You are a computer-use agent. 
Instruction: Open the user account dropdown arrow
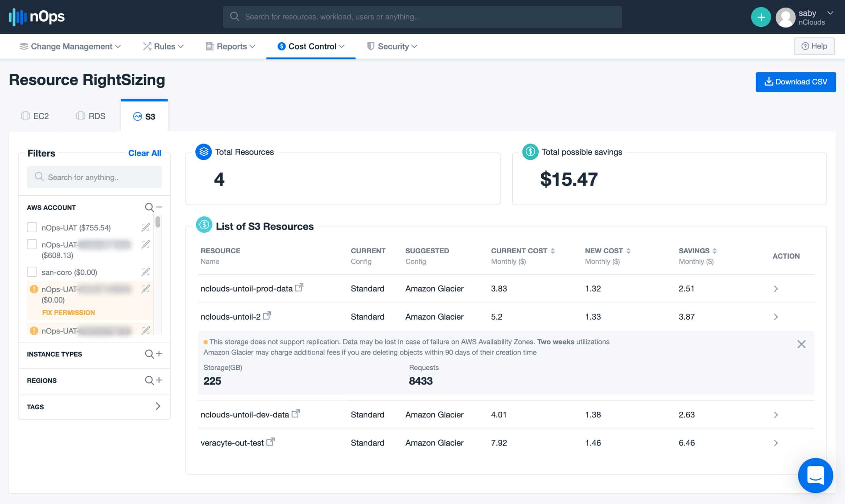coord(830,13)
